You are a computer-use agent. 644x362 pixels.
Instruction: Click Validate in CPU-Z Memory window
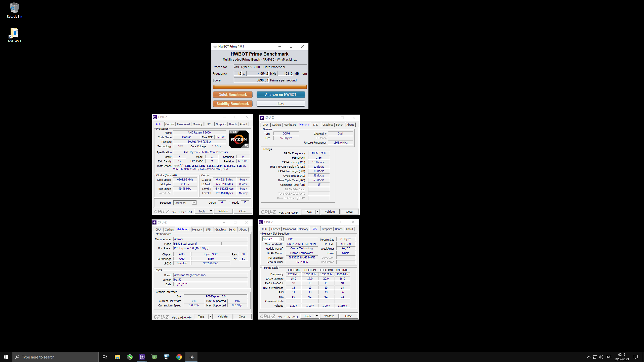330,212
